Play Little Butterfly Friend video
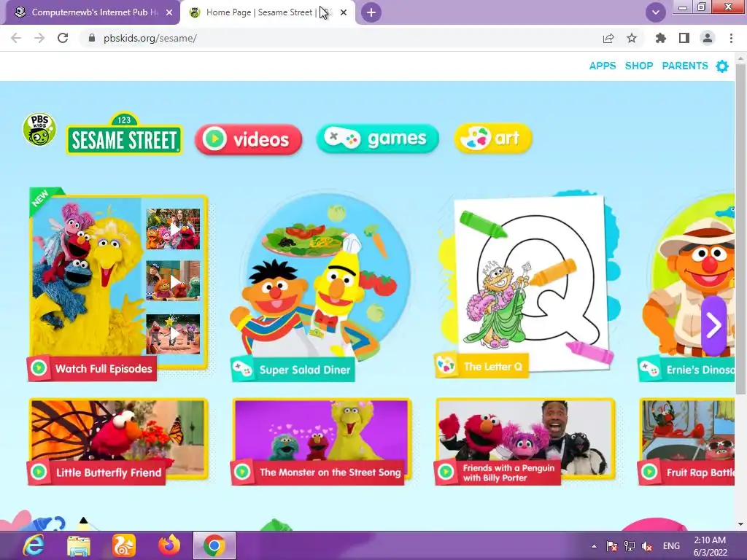 (118, 441)
